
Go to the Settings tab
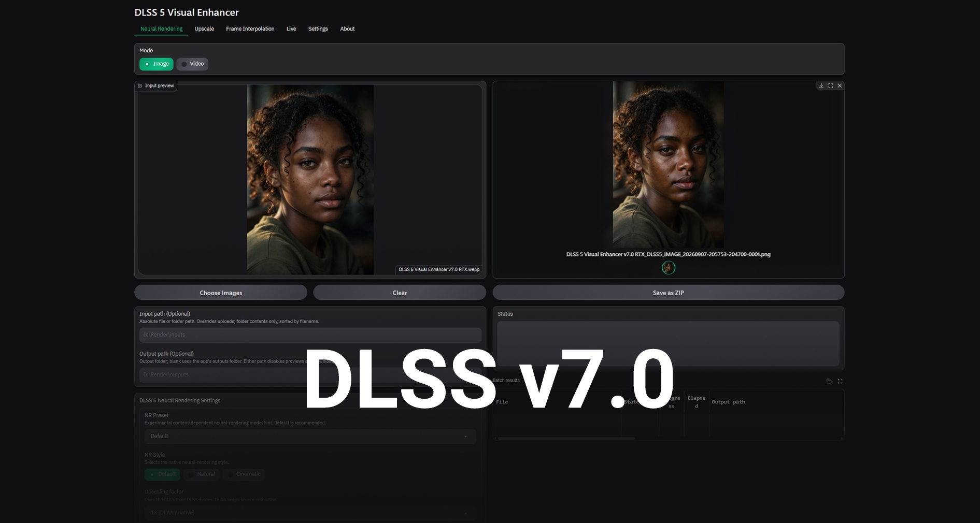[x=318, y=29]
